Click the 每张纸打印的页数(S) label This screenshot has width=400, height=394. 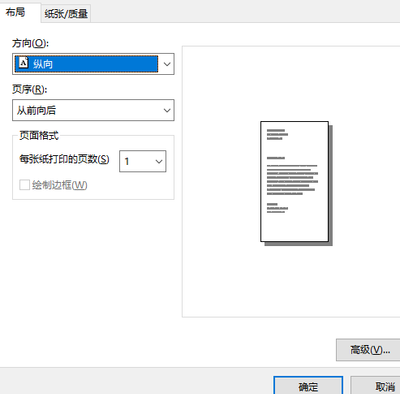click(64, 159)
